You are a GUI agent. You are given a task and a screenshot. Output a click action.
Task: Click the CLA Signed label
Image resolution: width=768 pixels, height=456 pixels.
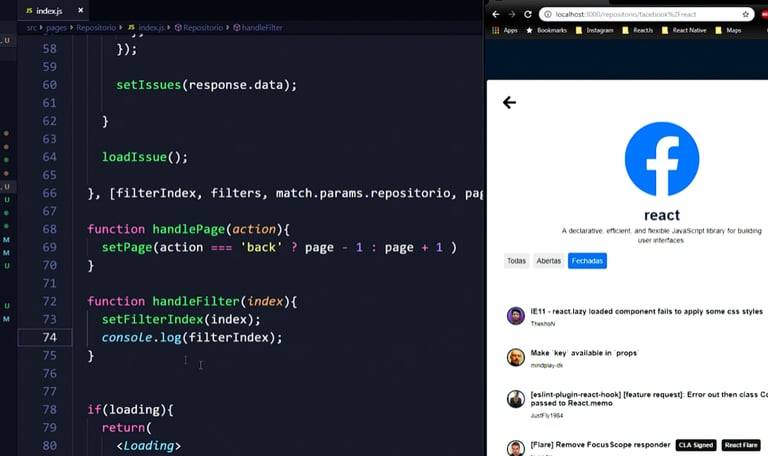coord(696,445)
